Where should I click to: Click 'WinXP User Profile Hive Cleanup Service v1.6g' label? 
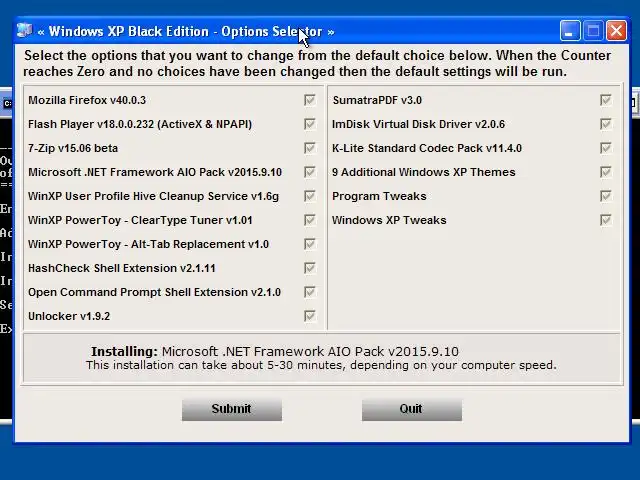pyautogui.click(x=153, y=196)
